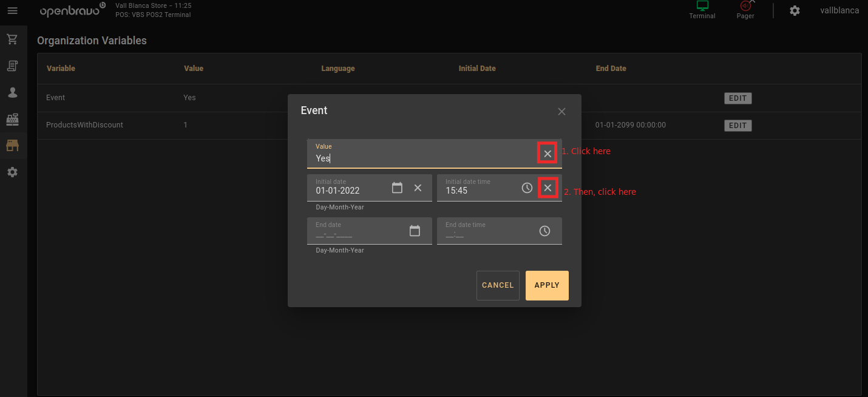
Task: Clear the Value field
Action: coord(548,154)
